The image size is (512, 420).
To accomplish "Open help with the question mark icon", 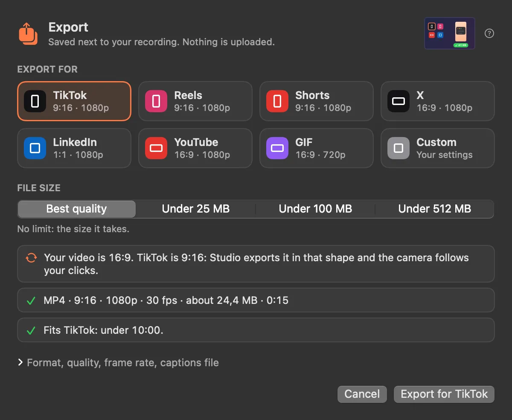I will pos(489,33).
